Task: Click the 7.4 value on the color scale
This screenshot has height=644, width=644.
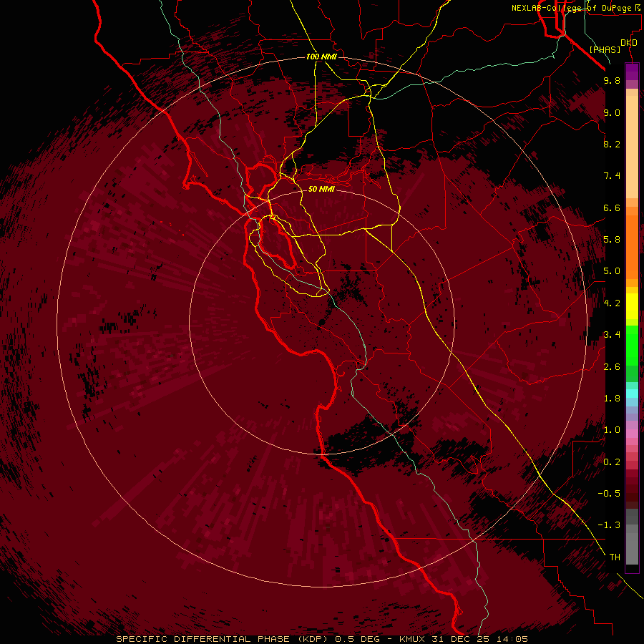Action: click(612, 176)
